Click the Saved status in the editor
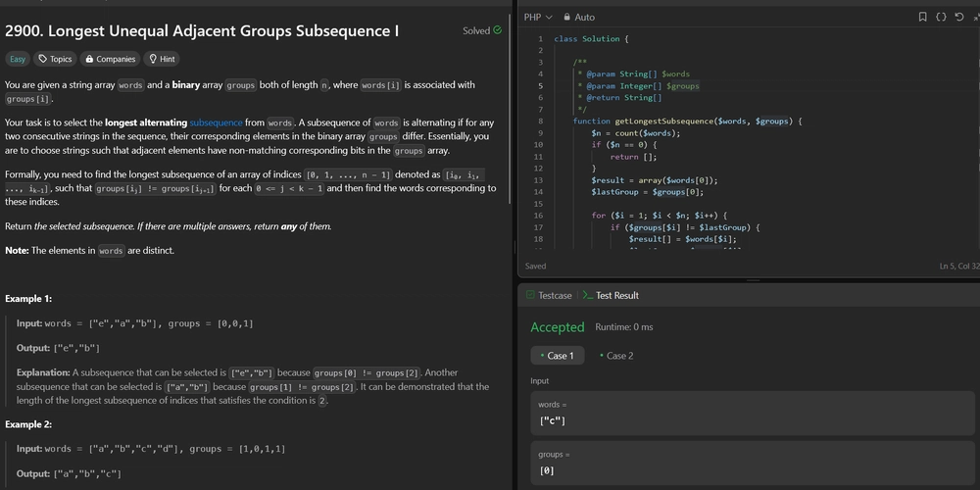The width and height of the screenshot is (980, 490). 536,267
